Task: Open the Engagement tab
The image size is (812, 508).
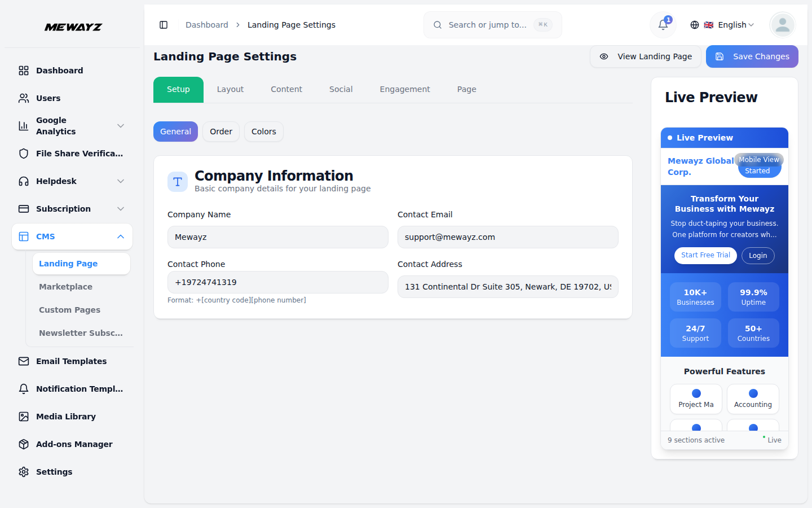Action: coord(404,89)
